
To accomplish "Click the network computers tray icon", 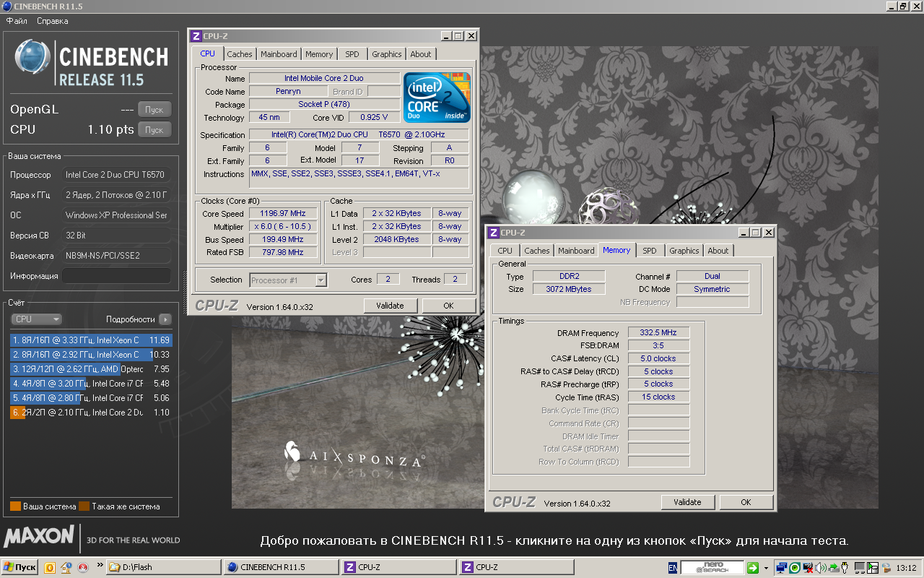I will click(781, 568).
